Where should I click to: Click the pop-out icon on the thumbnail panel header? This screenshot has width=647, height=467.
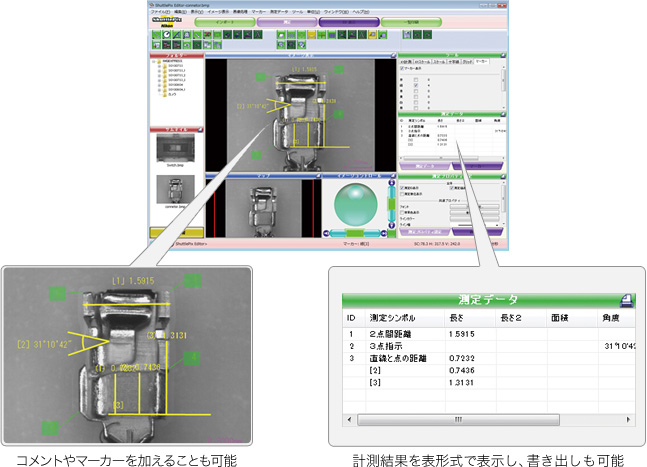(x=202, y=130)
